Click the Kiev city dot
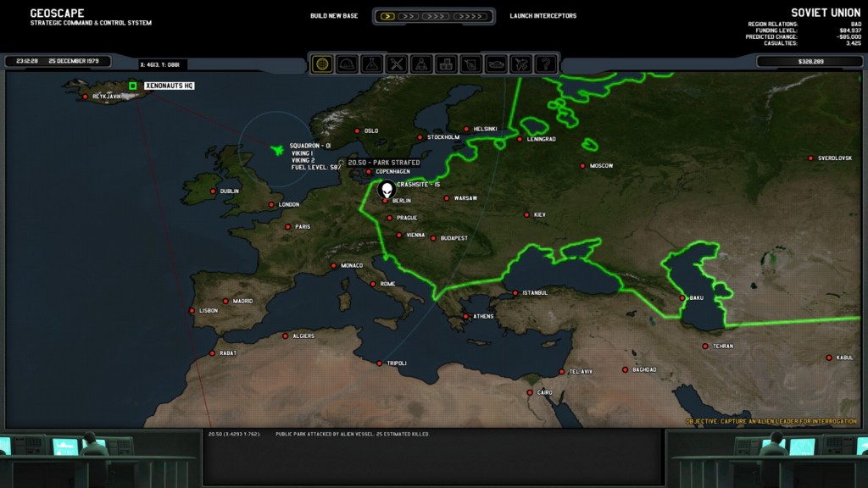868x488 pixels. (x=526, y=214)
